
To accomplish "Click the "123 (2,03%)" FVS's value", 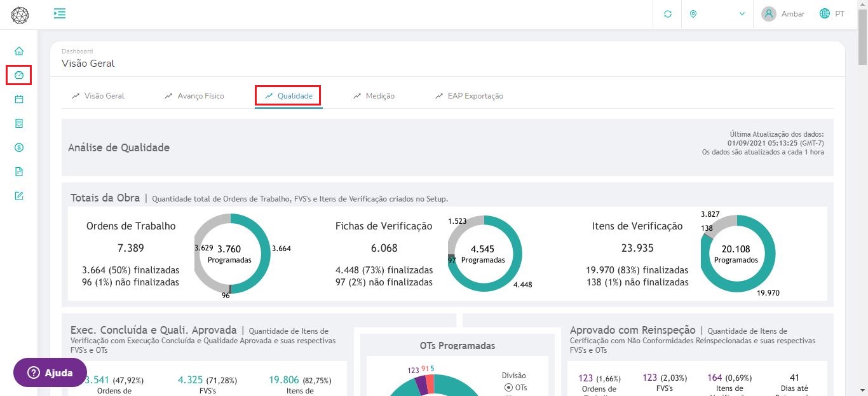I will 663,378.
